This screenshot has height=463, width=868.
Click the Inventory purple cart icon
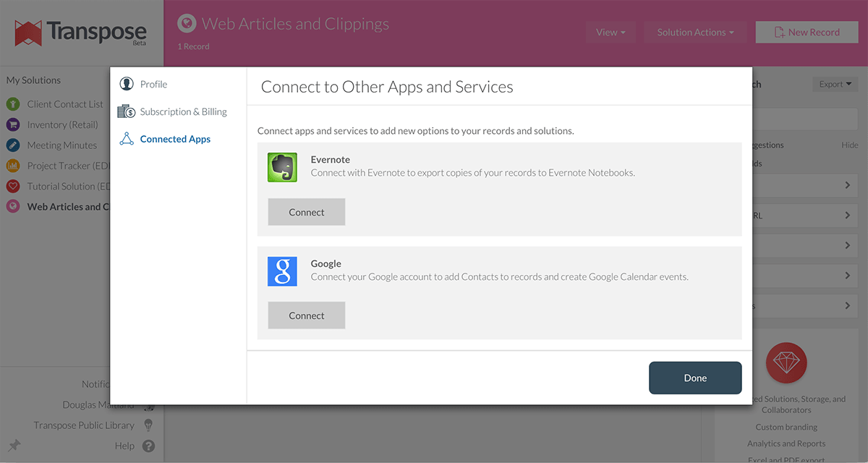(13, 124)
